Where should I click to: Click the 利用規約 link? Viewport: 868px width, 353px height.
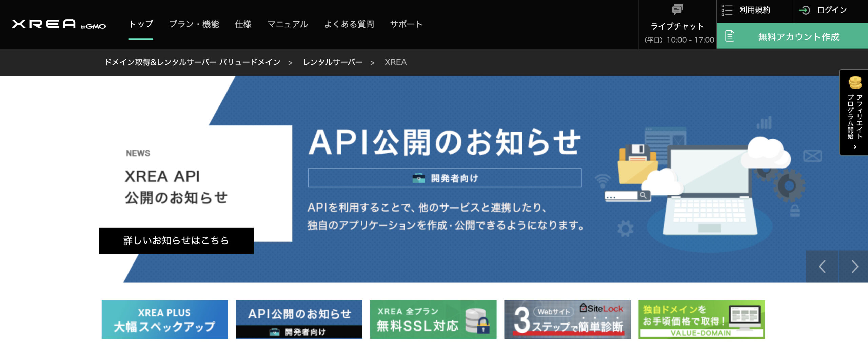pos(755,10)
